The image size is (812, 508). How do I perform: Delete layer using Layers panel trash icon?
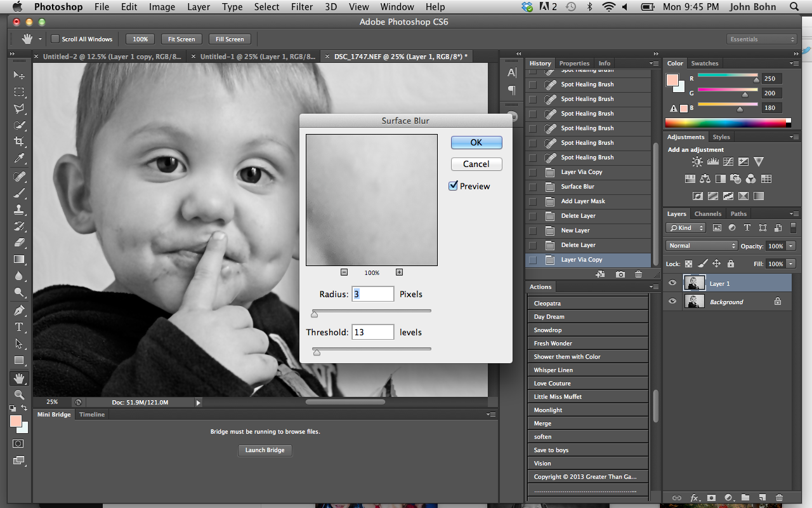(779, 498)
